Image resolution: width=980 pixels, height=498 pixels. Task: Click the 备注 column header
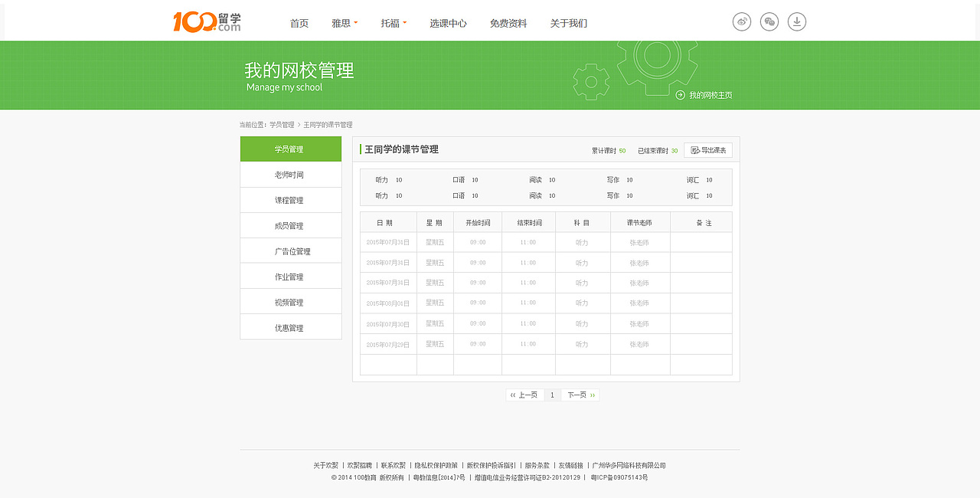(701, 222)
